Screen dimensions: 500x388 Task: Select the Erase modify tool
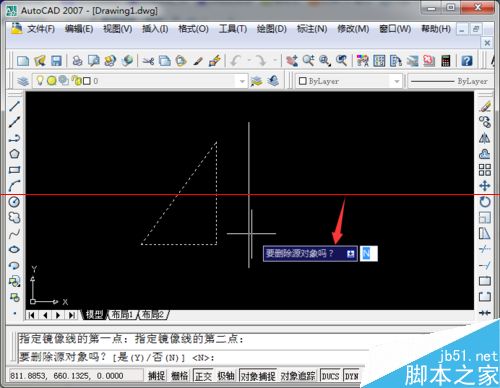[x=485, y=106]
